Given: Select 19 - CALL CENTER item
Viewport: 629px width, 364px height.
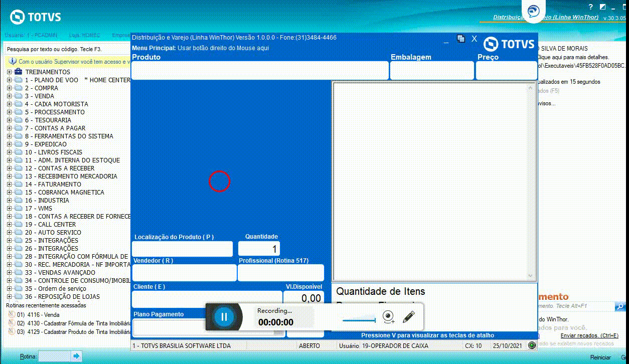Looking at the screenshot, I should pos(51,224).
